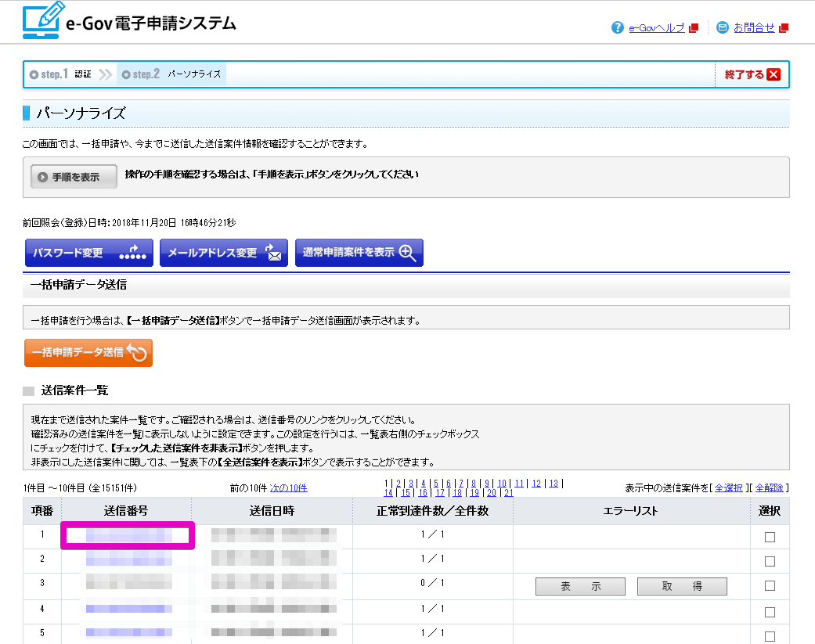Jump to page 15 of the list
The width and height of the screenshot is (815, 644).
(x=406, y=493)
